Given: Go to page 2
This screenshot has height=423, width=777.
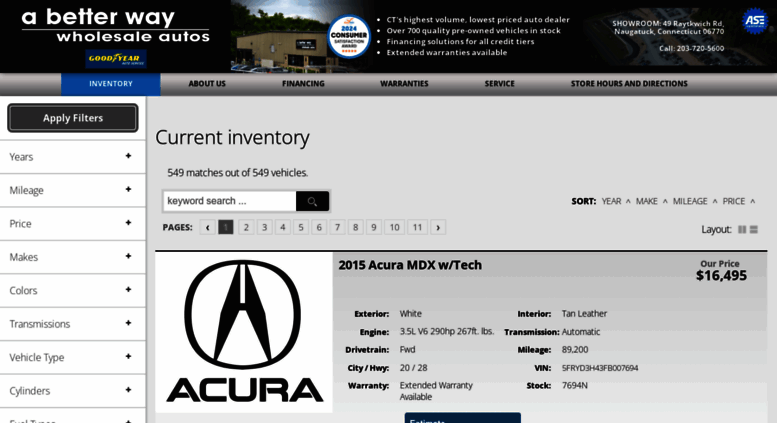Looking at the screenshot, I should [x=246, y=227].
